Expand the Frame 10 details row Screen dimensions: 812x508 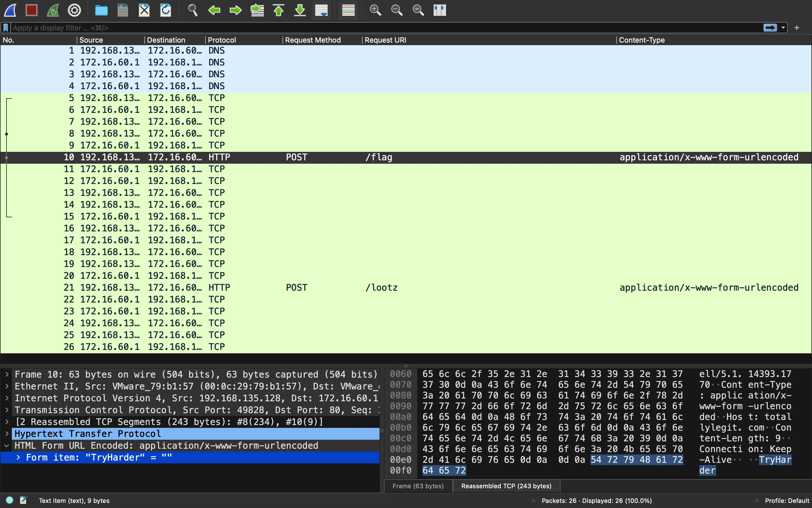click(x=7, y=374)
